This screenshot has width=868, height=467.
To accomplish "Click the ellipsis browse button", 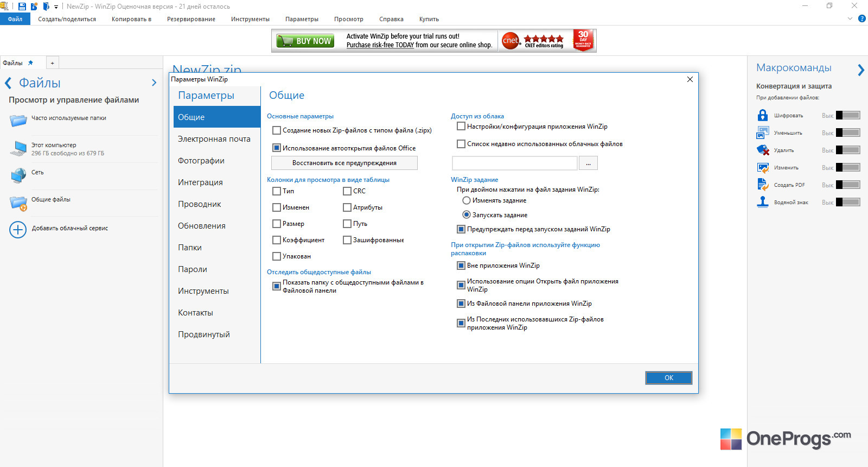I will 588,163.
